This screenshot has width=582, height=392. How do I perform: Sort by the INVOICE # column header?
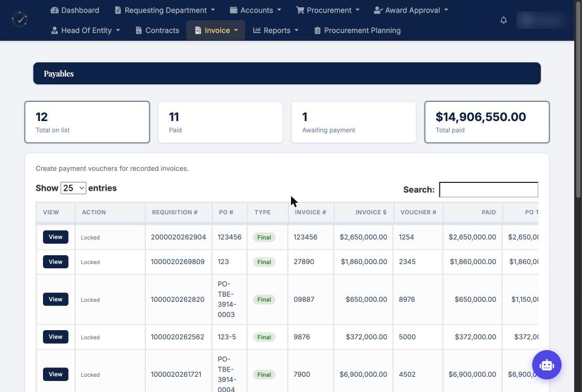[311, 212]
